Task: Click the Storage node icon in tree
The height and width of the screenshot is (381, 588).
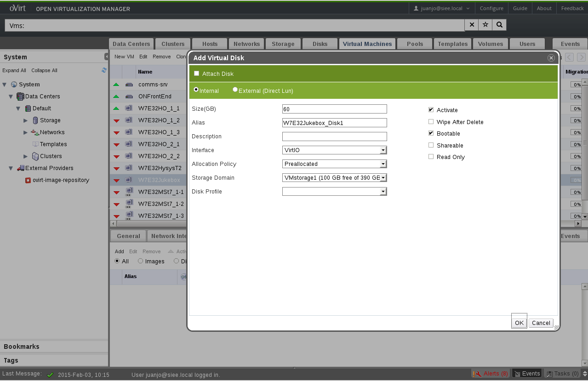Action: pos(35,120)
